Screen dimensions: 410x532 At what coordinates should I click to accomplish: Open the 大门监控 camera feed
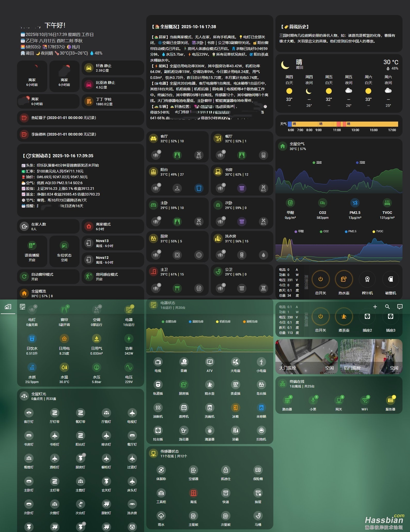[306, 356]
